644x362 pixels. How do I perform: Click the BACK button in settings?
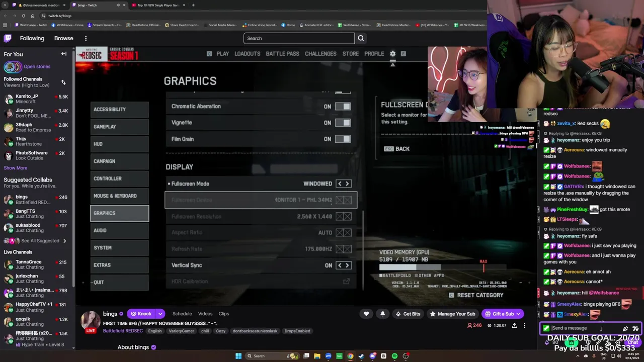(x=397, y=149)
